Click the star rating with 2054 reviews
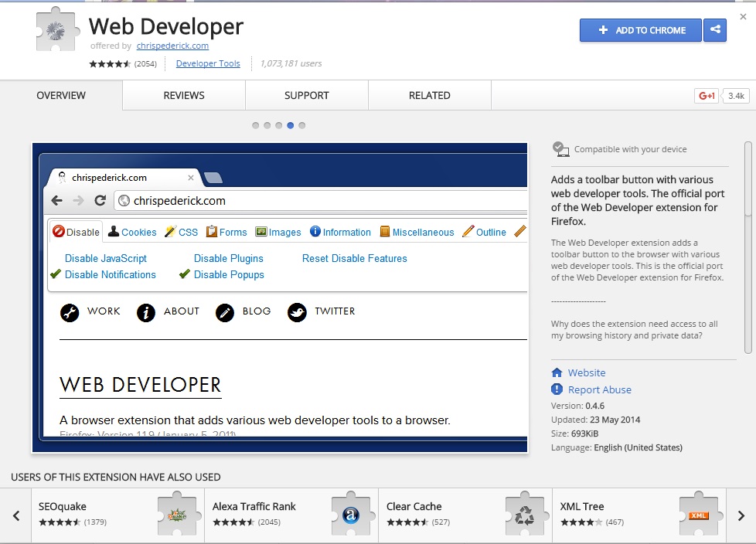Image resolution: width=756 pixels, height=544 pixels. 123,63
